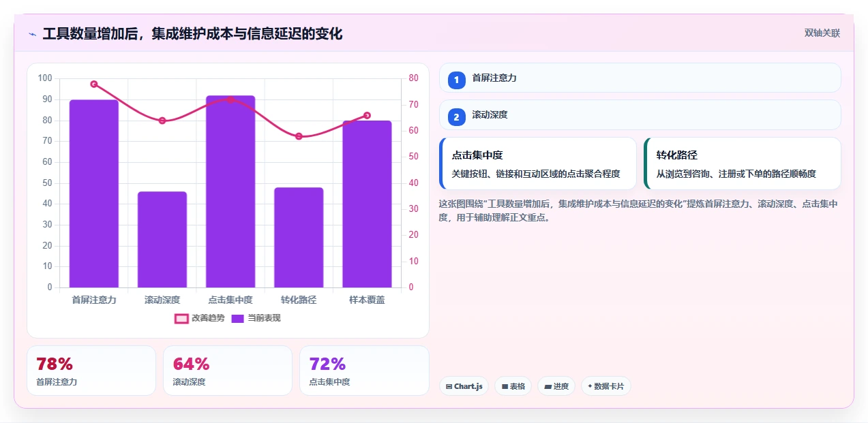The image size is (868, 423).
Task: Click the 64% 滚动深度 stat card
Action: pos(228,371)
